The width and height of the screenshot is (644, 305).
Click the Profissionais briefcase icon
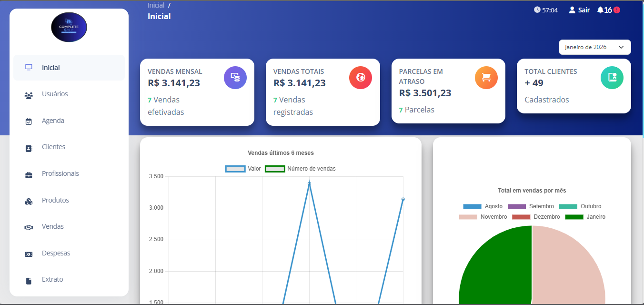(29, 173)
